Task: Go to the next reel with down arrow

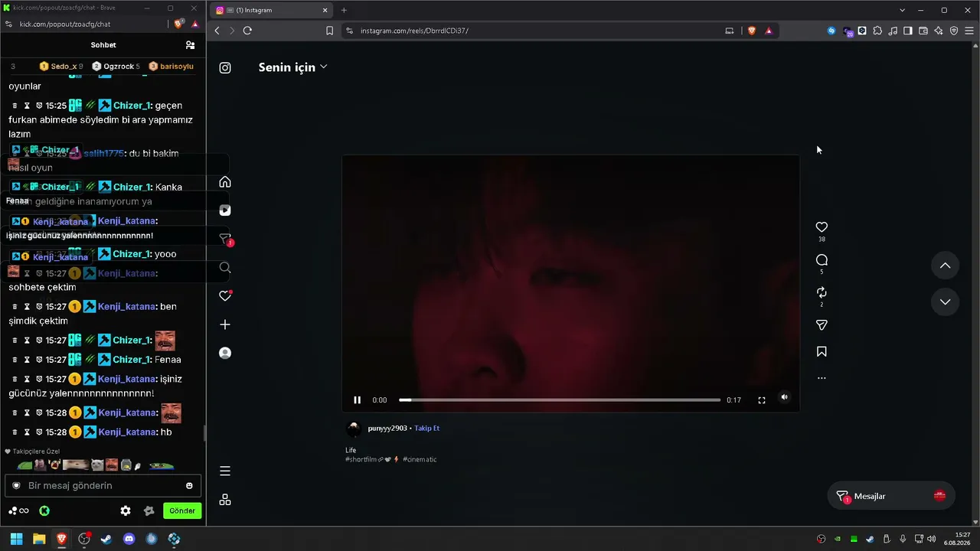Action: click(946, 302)
